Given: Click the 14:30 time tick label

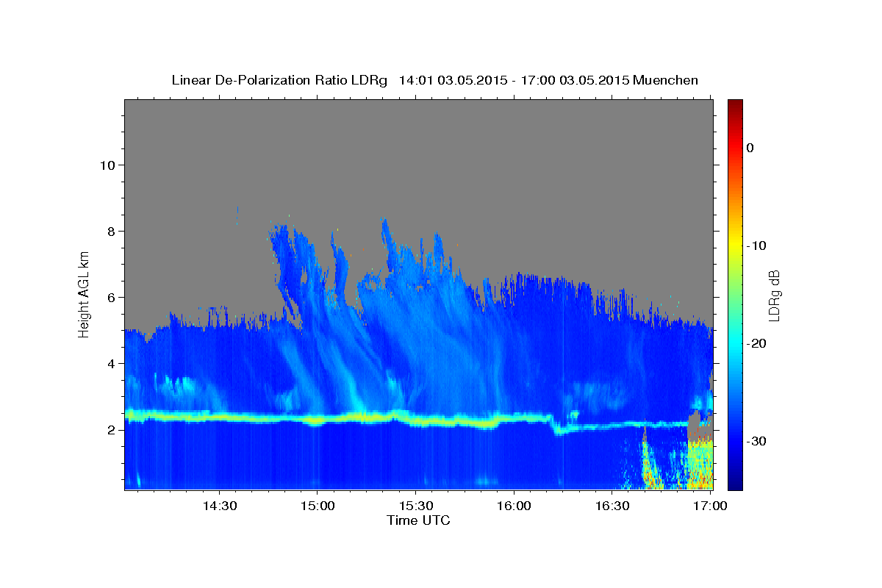Looking at the screenshot, I should [x=219, y=506].
